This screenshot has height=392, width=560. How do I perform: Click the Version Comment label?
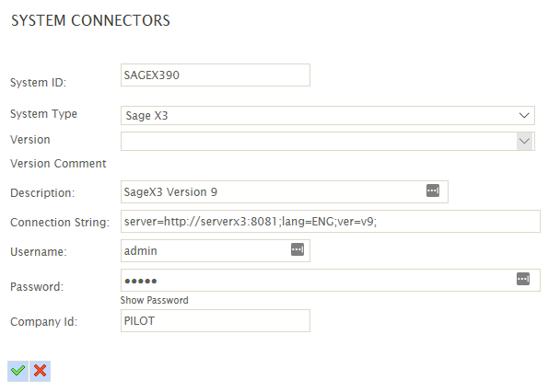point(58,164)
